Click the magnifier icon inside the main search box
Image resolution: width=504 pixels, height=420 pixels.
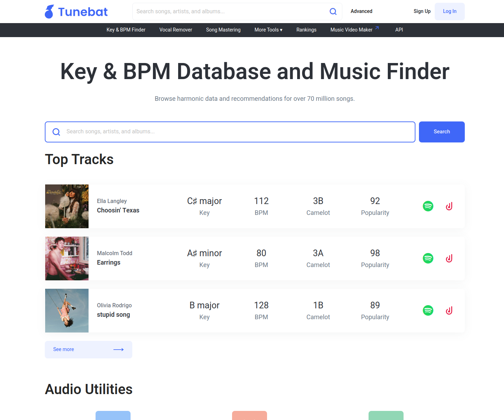(x=56, y=132)
